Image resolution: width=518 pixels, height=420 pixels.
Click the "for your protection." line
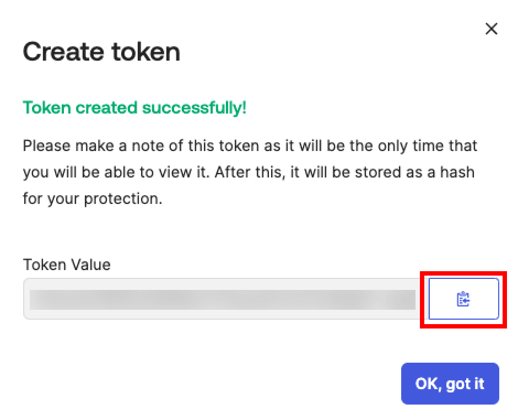93,198
